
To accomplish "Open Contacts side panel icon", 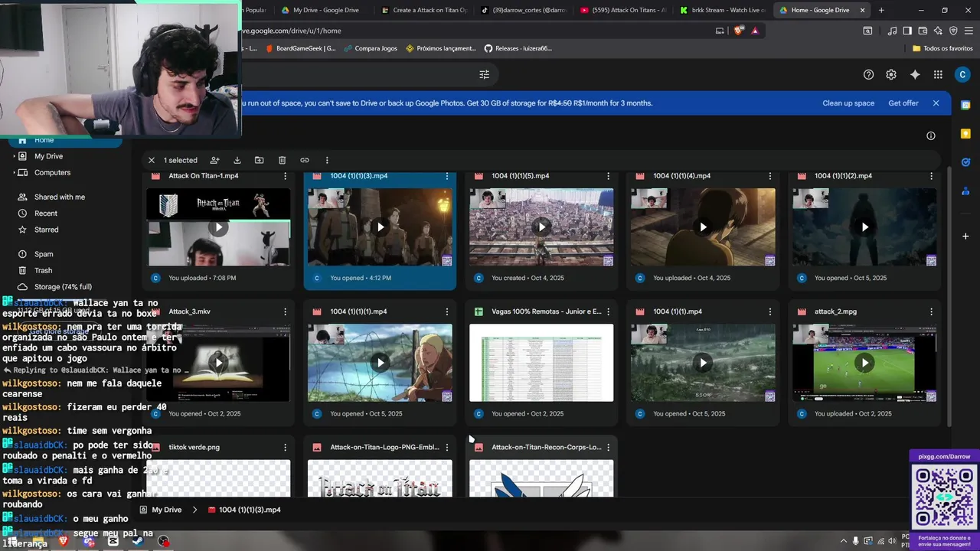I will point(965,191).
